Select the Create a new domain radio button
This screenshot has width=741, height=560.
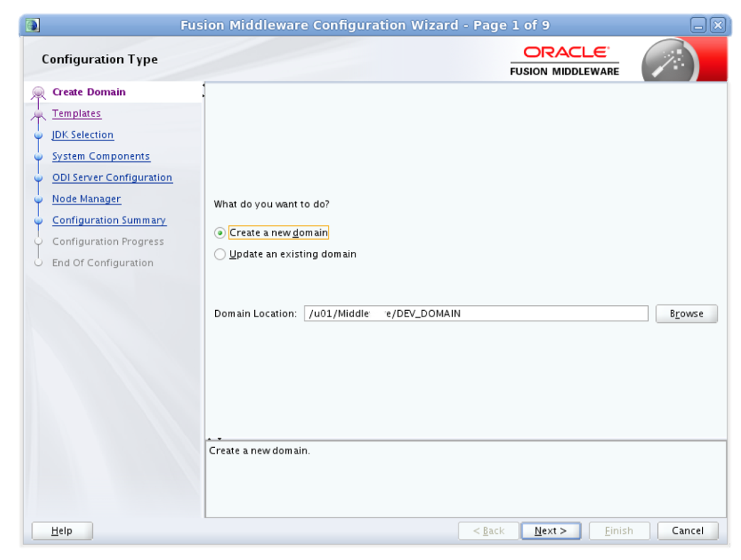(220, 233)
